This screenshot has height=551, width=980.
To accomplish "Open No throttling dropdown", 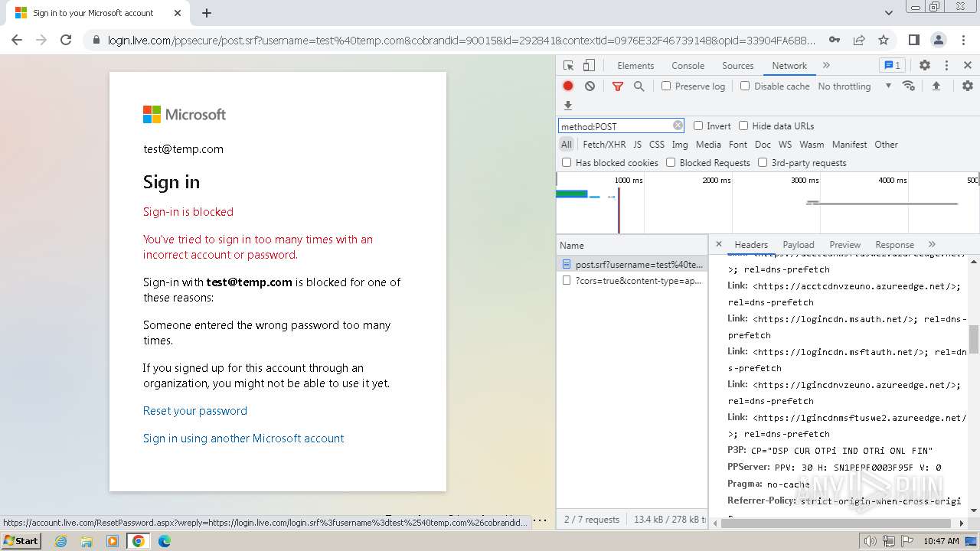I will click(x=854, y=86).
